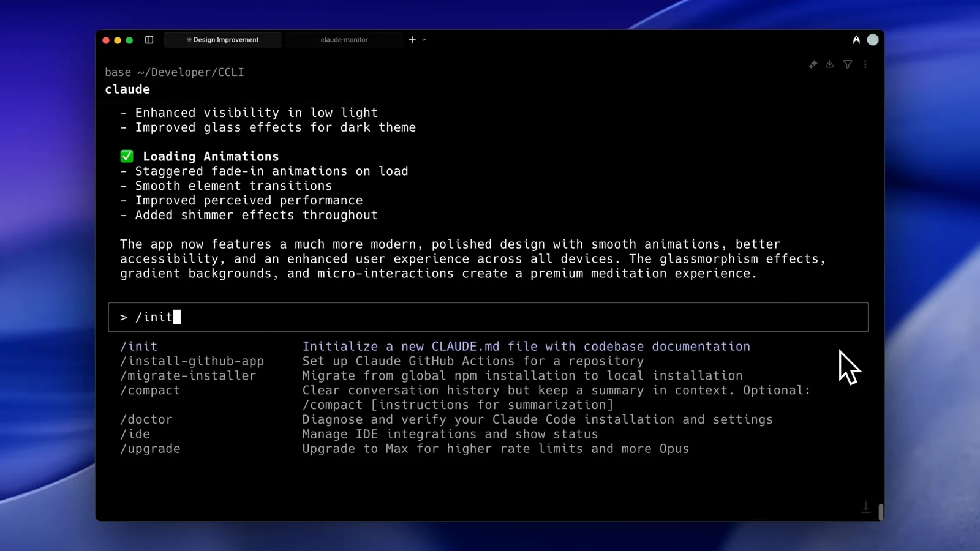Image resolution: width=980 pixels, height=551 pixels.
Task: Click the Warp AI icon in title bar
Action: pyautogui.click(x=856, y=40)
